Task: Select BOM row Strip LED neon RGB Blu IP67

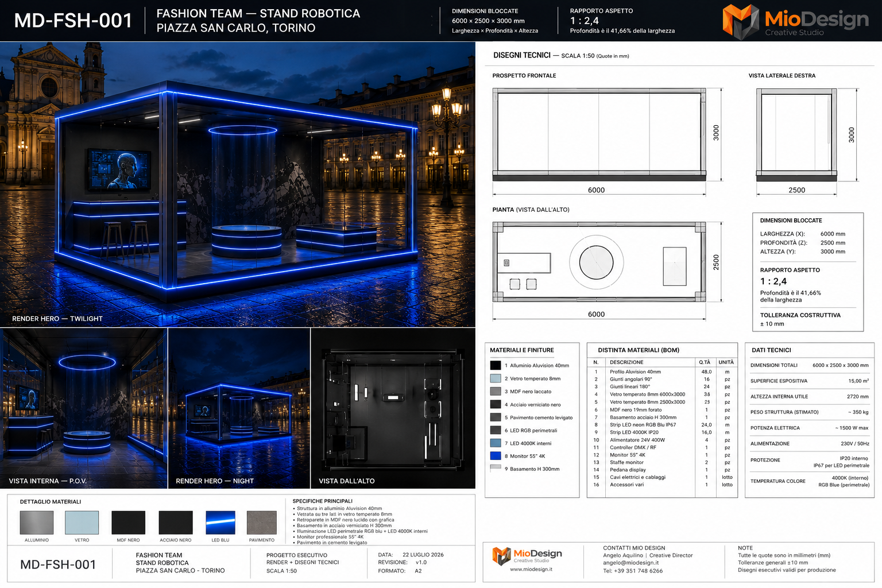Action: [662, 425]
